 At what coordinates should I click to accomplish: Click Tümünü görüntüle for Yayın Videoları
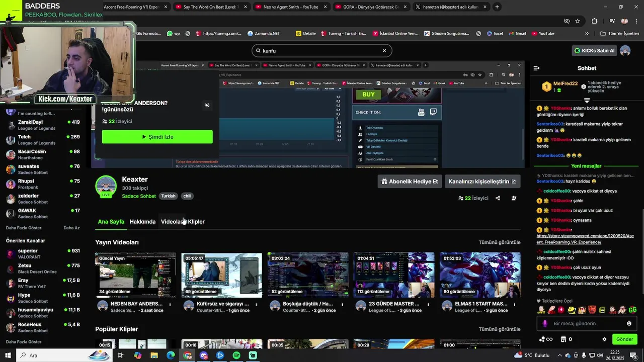(500, 242)
